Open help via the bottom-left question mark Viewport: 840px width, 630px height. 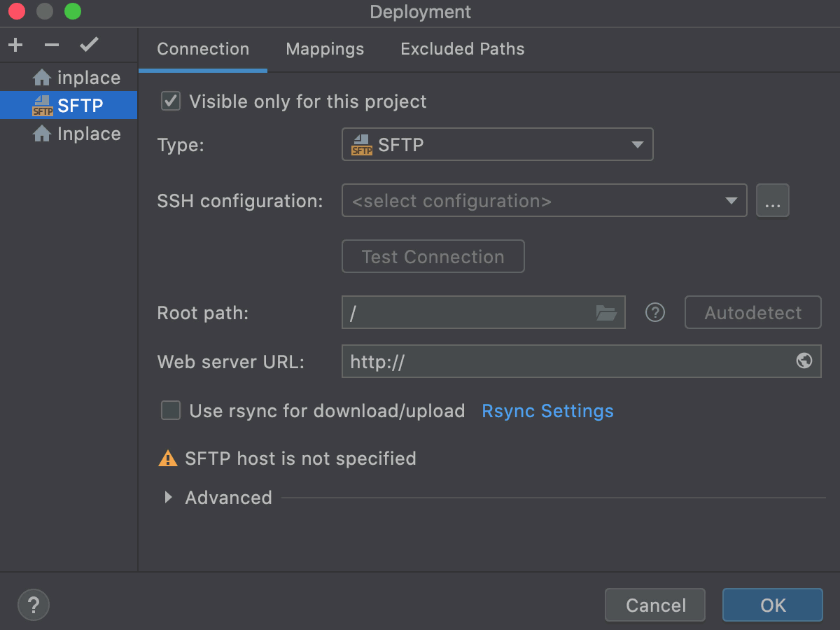33,604
